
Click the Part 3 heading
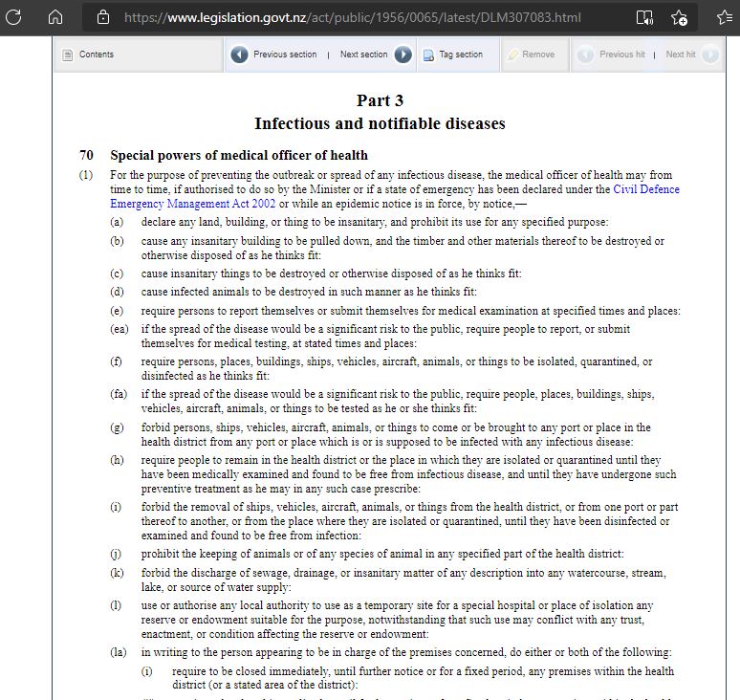point(380,100)
